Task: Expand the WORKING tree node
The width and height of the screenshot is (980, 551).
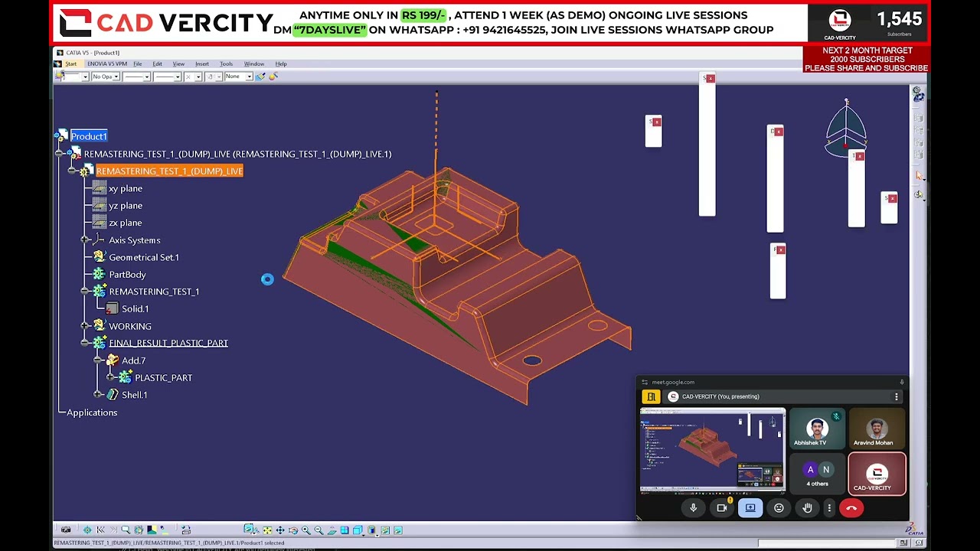Action: point(85,326)
